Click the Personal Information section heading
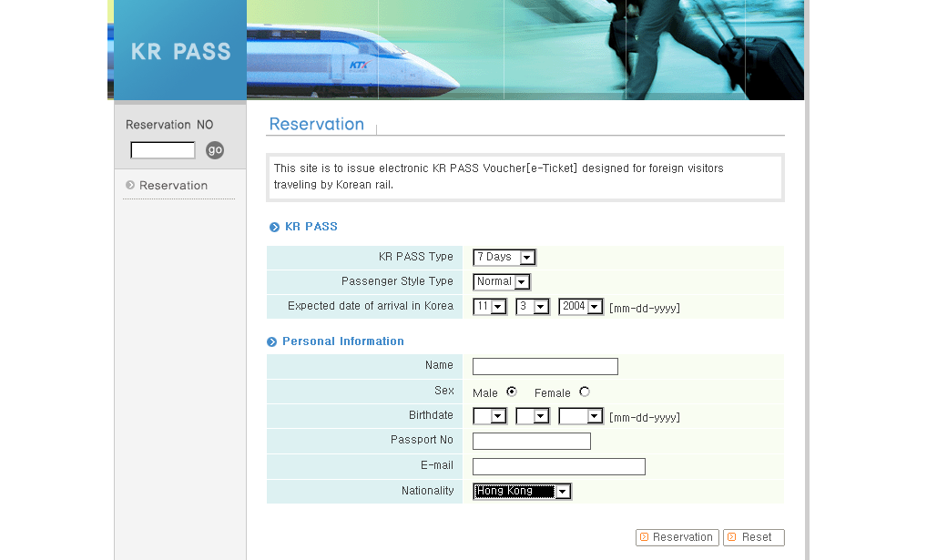The height and width of the screenshot is (560, 927). click(x=343, y=341)
